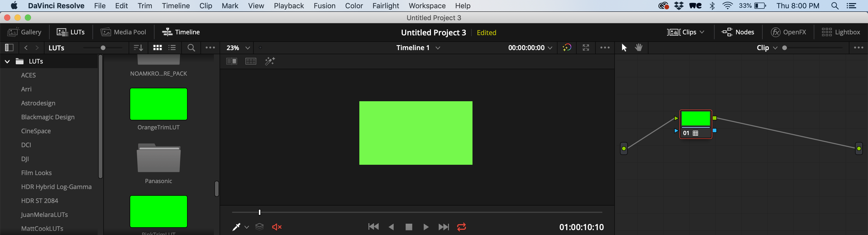Screen dimensions: 868x235
Task: Collapse the LUTs root folder
Action: (7, 61)
